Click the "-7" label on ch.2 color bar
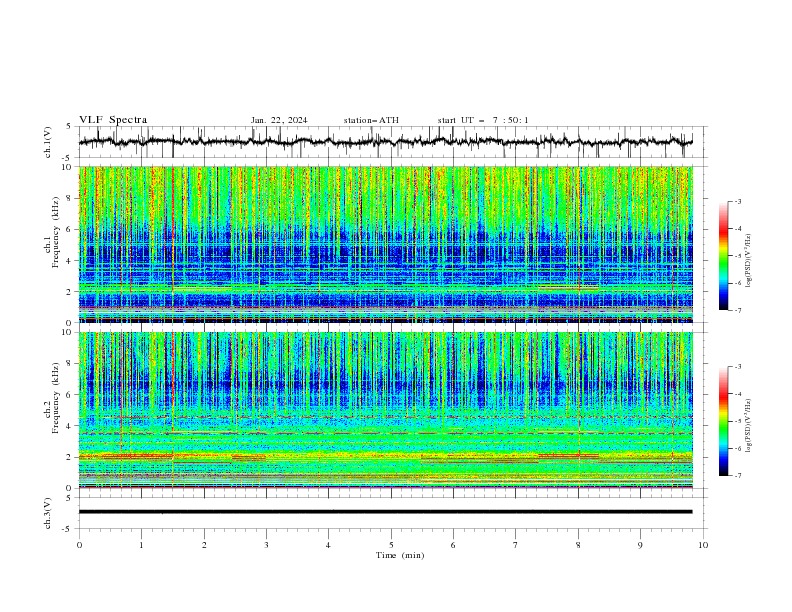The width and height of the screenshot is (792, 612). coord(738,475)
